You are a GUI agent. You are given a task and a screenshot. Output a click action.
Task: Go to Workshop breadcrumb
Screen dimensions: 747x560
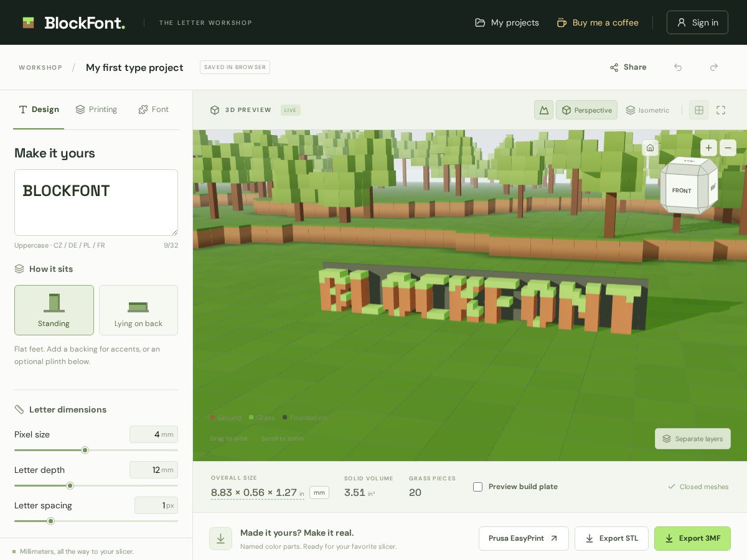pos(40,67)
